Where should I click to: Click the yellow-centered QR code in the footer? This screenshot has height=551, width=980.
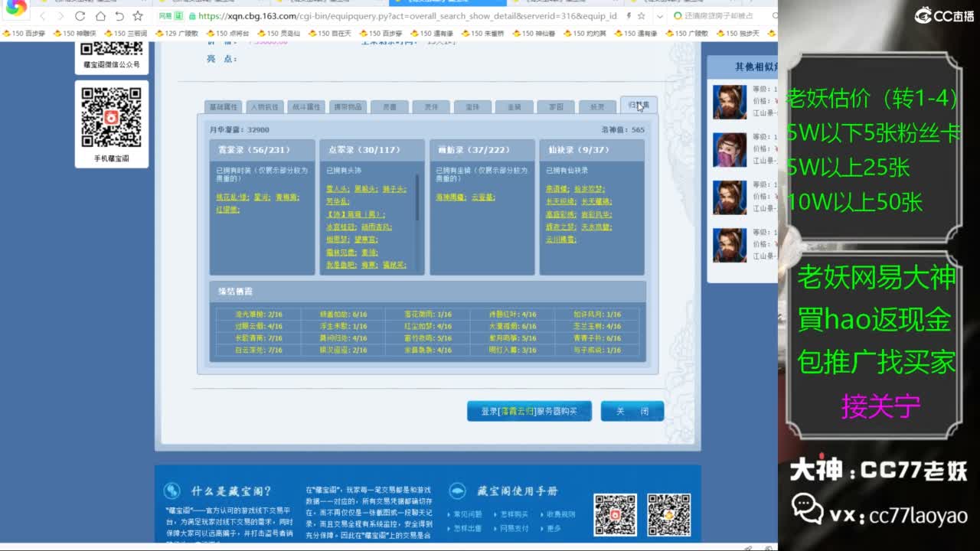(x=669, y=514)
